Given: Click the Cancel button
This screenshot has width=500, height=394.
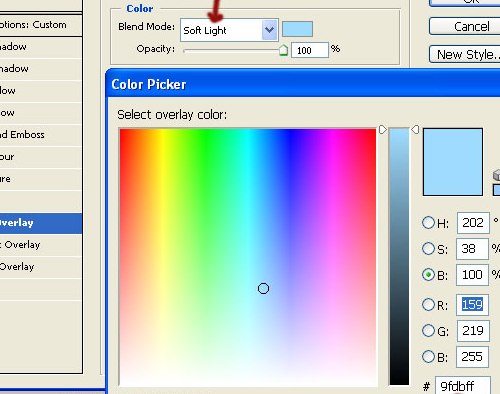Looking at the screenshot, I should click(465, 26).
